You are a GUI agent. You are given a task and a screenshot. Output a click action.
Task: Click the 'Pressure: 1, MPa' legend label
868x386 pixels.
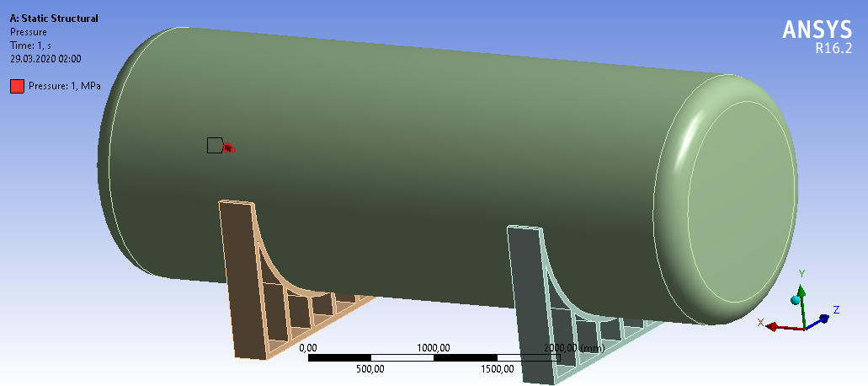point(65,86)
